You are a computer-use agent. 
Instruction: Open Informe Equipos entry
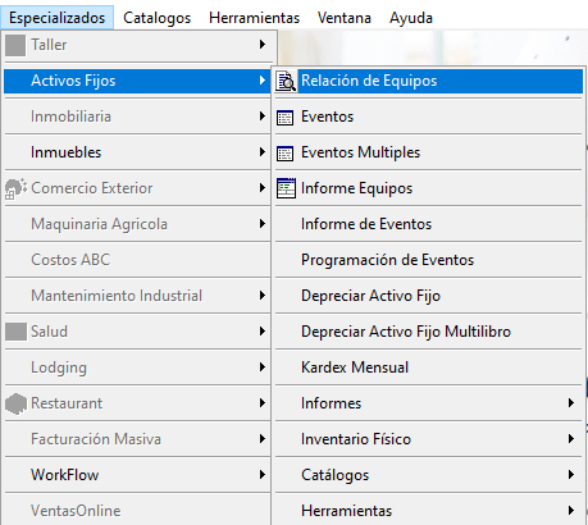click(x=429, y=188)
